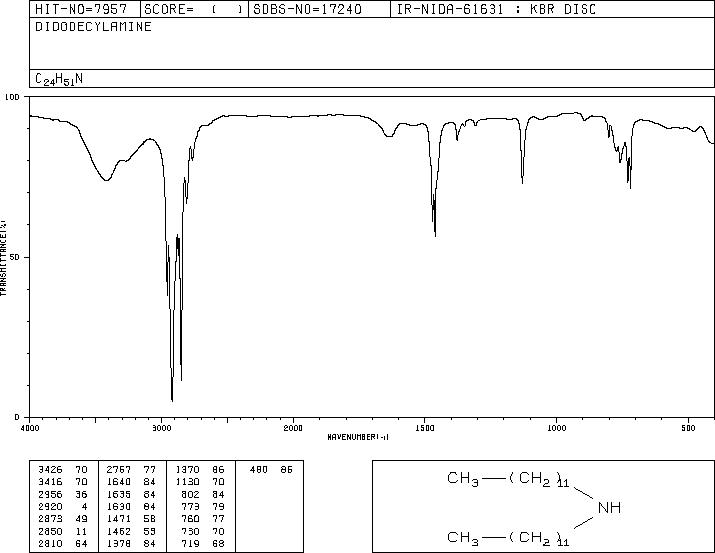Click the transmittance value 11 beside 2850

tap(82, 532)
